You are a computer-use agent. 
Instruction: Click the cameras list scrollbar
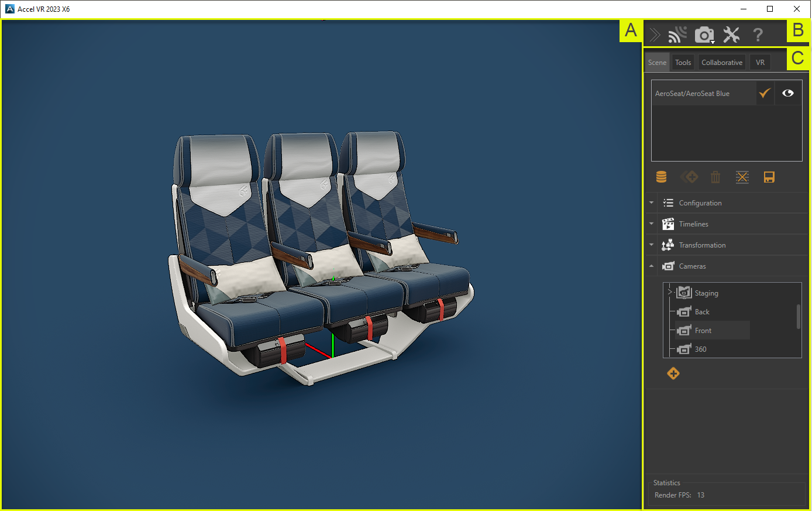pyautogui.click(x=799, y=317)
